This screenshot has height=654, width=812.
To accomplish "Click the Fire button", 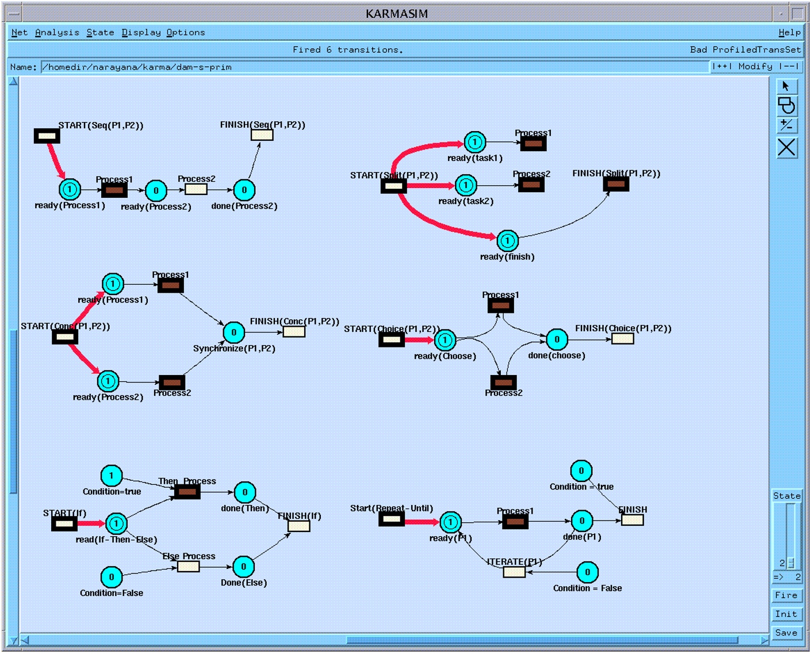I will (x=786, y=595).
